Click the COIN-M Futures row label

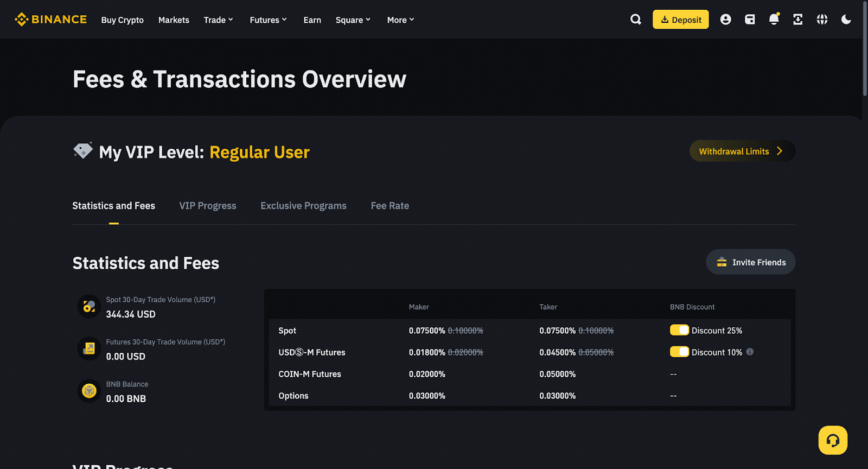pos(310,374)
